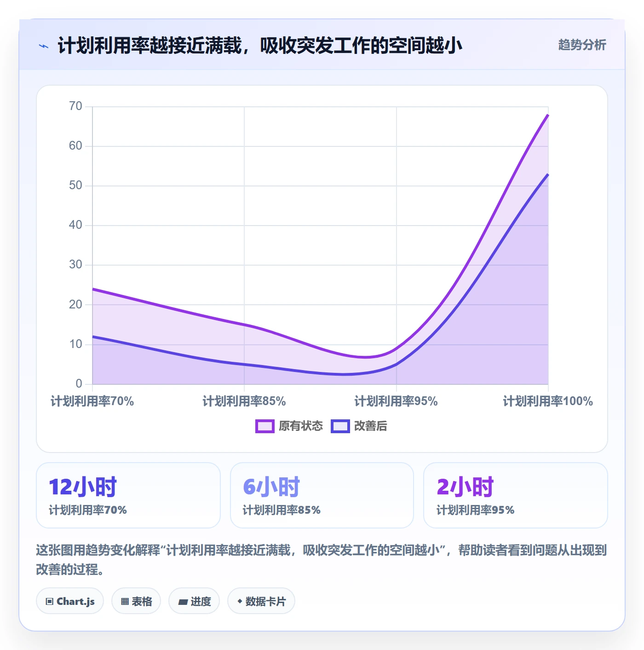Viewport: 644px width, 650px height.
Task: Click the y-axis value 70
Action: point(75,106)
